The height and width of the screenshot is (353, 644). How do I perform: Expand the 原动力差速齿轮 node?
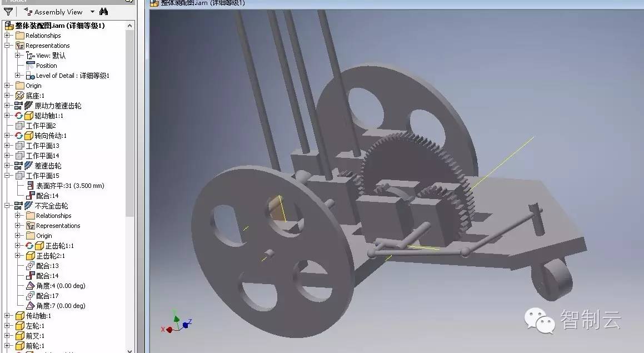(x=7, y=106)
